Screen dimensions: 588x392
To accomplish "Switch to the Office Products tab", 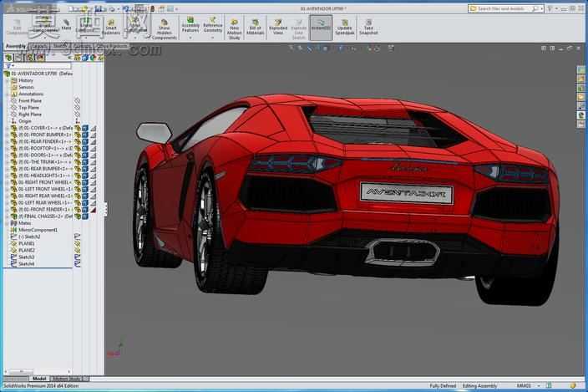I will click(x=112, y=46).
